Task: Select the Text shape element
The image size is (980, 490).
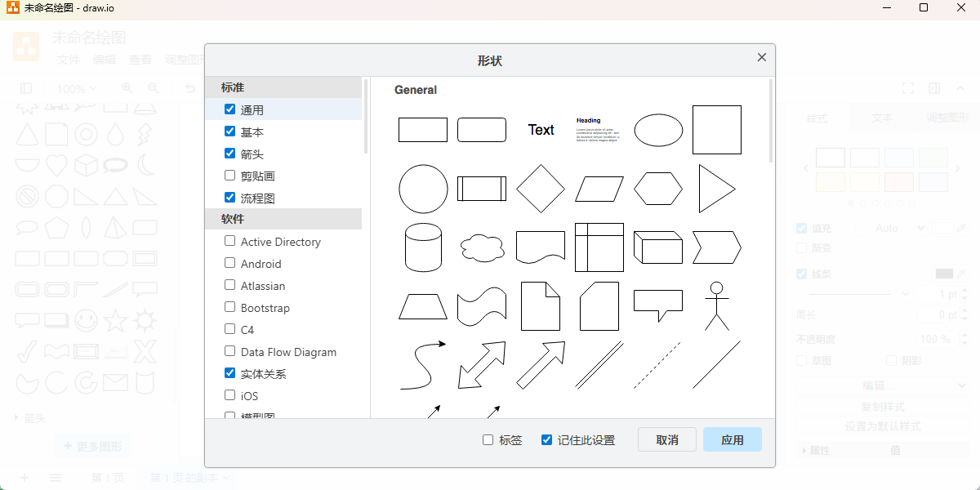Action: click(541, 129)
